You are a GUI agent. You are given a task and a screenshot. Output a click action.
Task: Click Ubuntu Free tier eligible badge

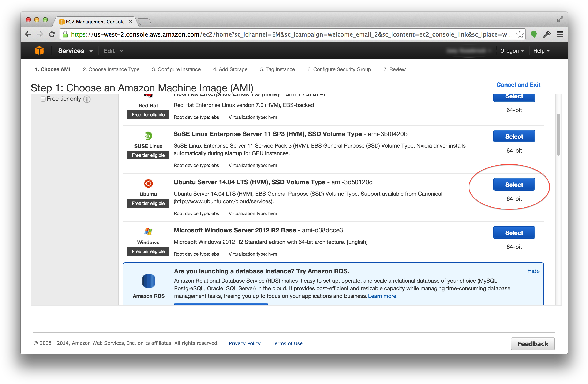pos(148,203)
